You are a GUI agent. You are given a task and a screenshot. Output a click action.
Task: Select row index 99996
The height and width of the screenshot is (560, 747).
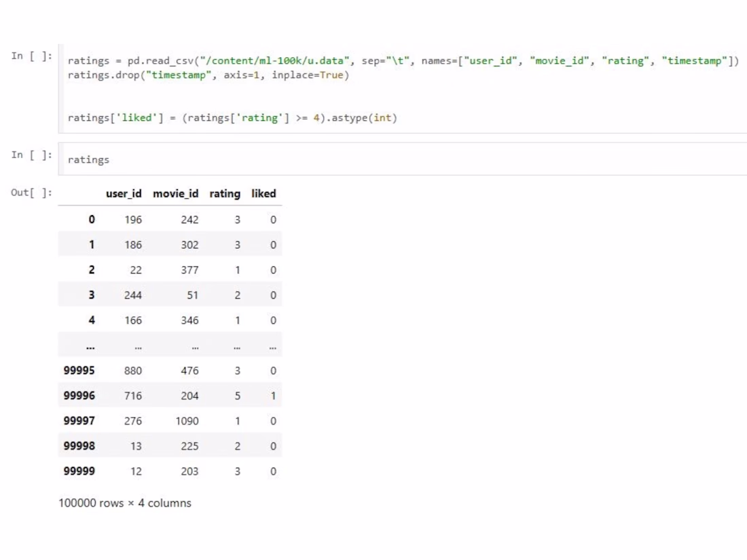point(79,396)
